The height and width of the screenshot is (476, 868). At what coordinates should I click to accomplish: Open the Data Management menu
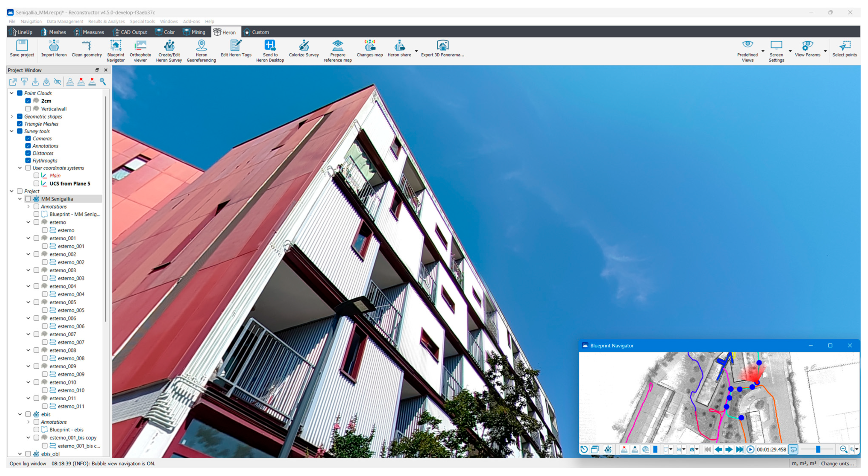[65, 22]
